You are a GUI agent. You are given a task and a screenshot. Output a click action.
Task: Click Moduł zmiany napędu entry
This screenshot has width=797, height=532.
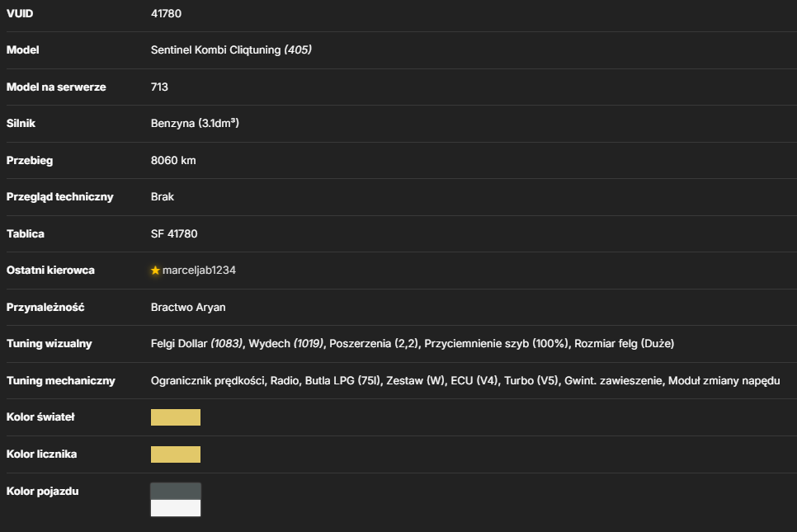(724, 380)
